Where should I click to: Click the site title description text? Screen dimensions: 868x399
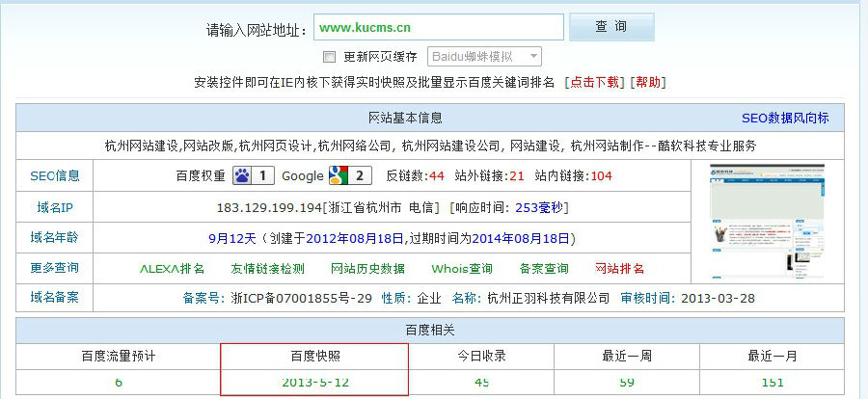(430, 146)
